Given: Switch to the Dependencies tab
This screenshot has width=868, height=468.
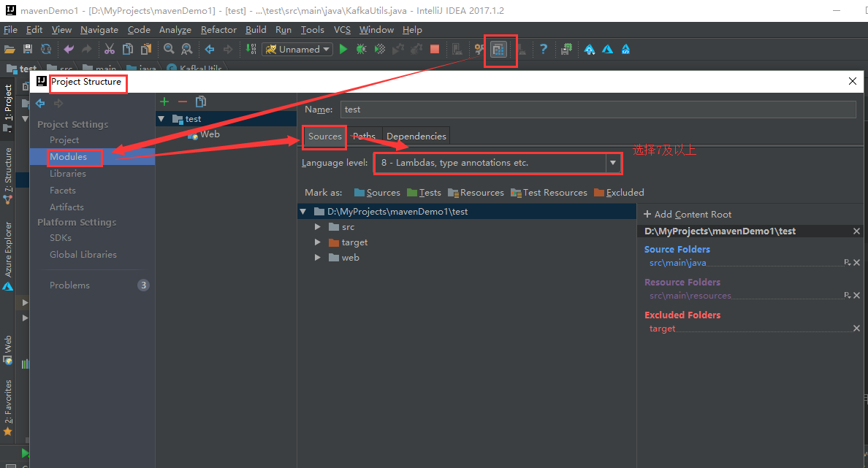Looking at the screenshot, I should pos(416,136).
